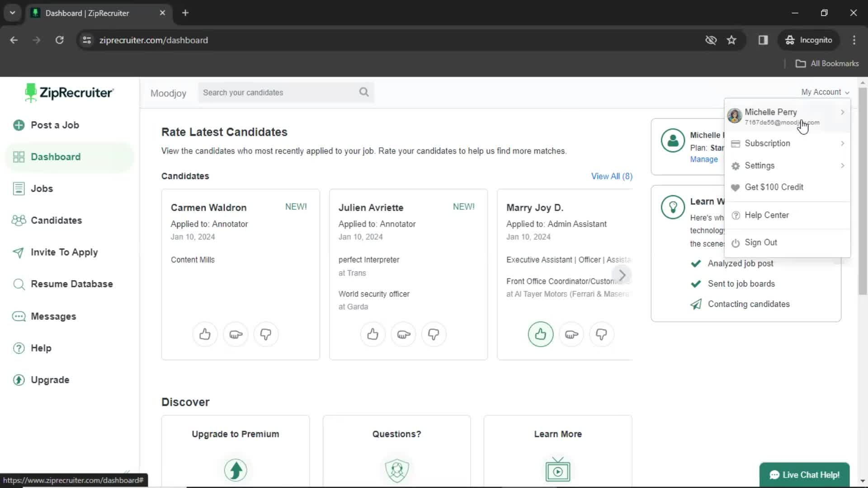Select Sign Out from account menu
The width and height of the screenshot is (868, 488).
(x=761, y=242)
